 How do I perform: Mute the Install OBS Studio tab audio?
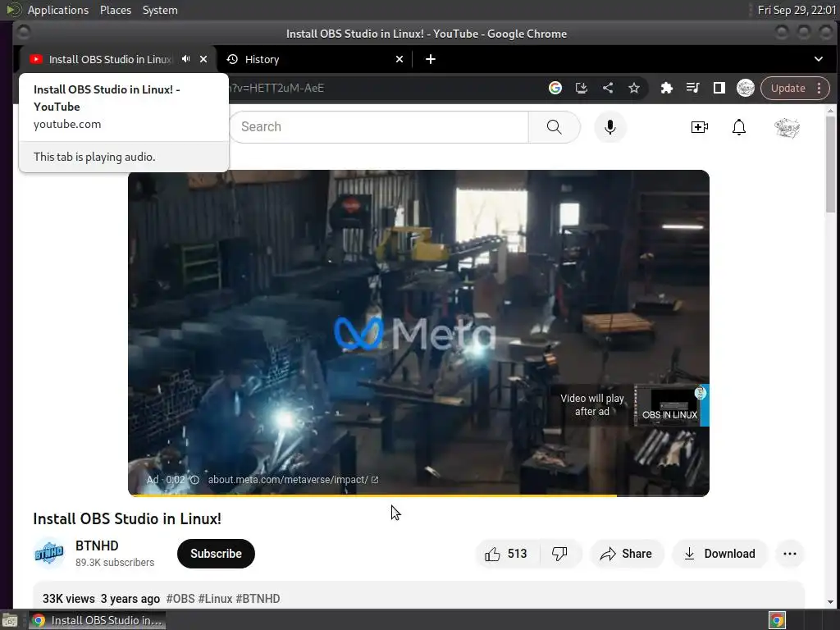[185, 59]
